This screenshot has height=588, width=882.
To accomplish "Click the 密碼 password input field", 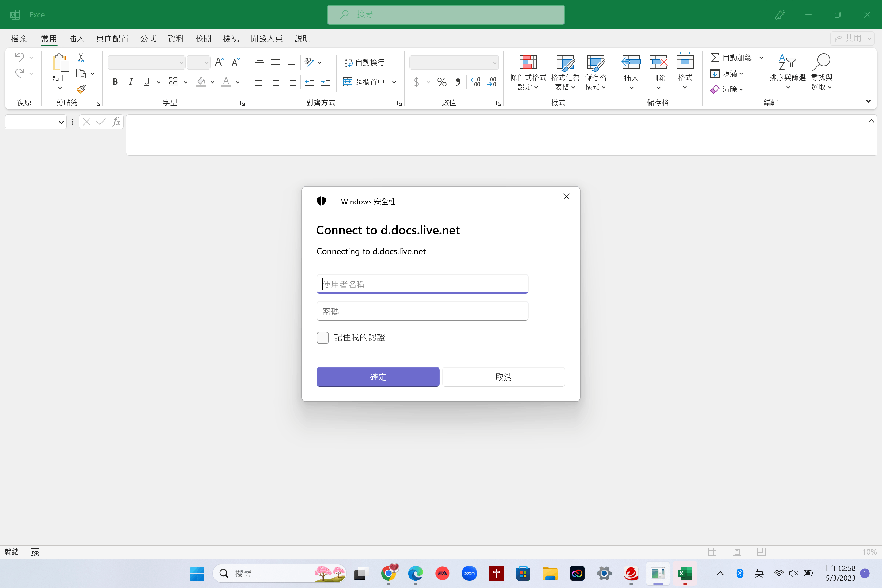I will pyautogui.click(x=422, y=311).
